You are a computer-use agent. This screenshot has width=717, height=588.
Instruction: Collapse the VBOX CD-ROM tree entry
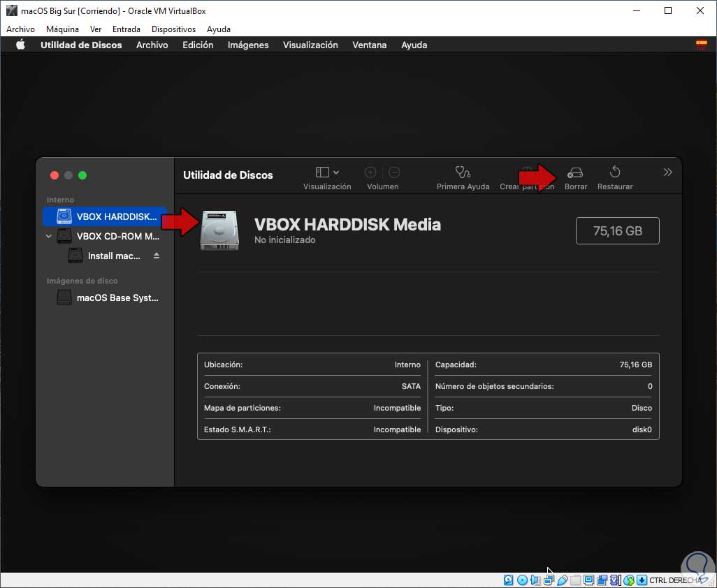[48, 236]
